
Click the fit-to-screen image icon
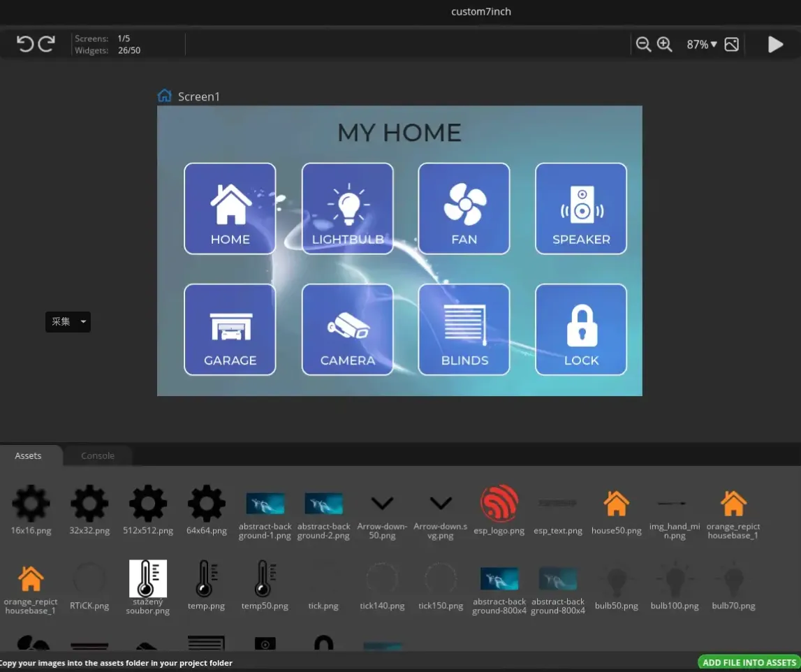click(731, 45)
